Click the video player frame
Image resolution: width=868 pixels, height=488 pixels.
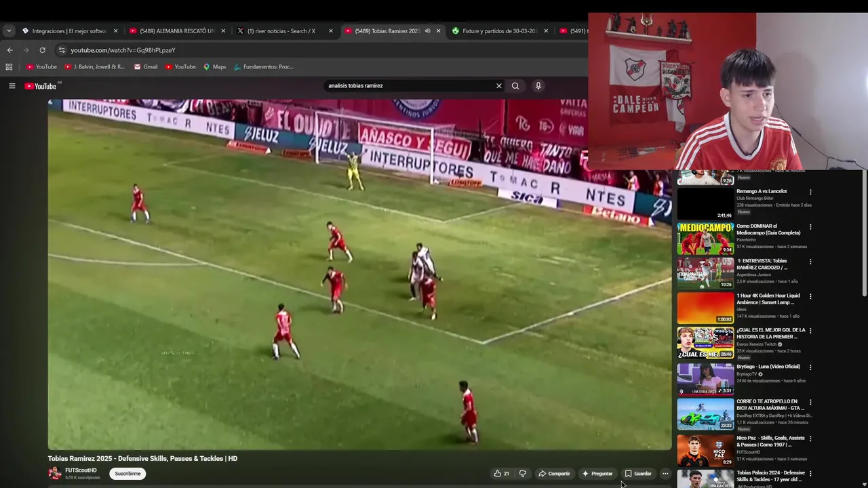click(x=359, y=274)
